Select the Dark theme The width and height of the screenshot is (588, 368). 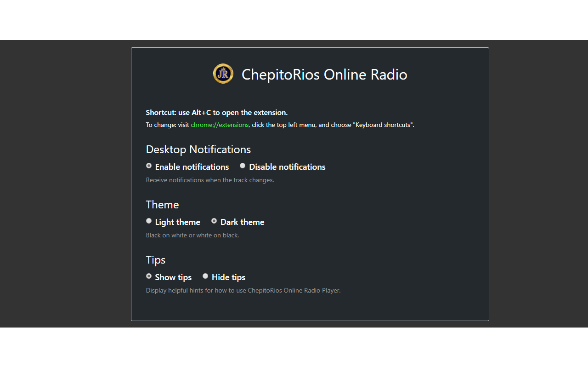point(214,221)
